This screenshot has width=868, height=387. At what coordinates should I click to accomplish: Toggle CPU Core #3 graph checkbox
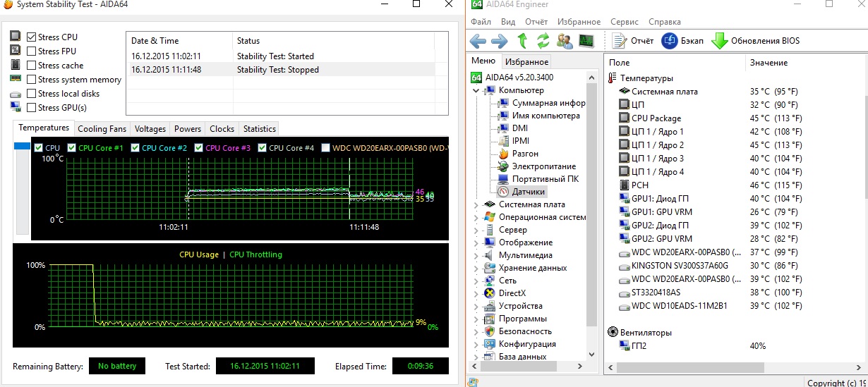[x=199, y=148]
